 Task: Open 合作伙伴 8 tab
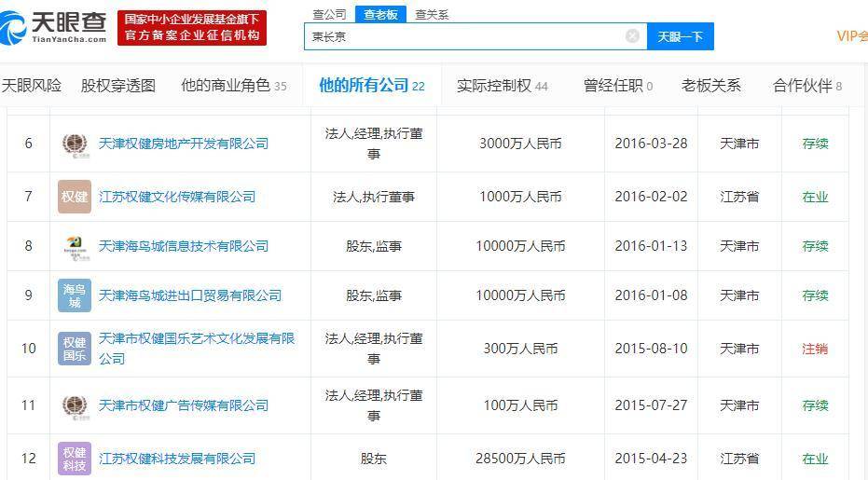click(x=807, y=85)
